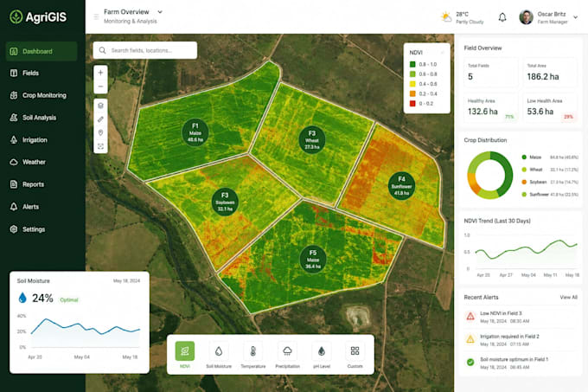
Task: Open the map layers tool
Action: click(100, 106)
